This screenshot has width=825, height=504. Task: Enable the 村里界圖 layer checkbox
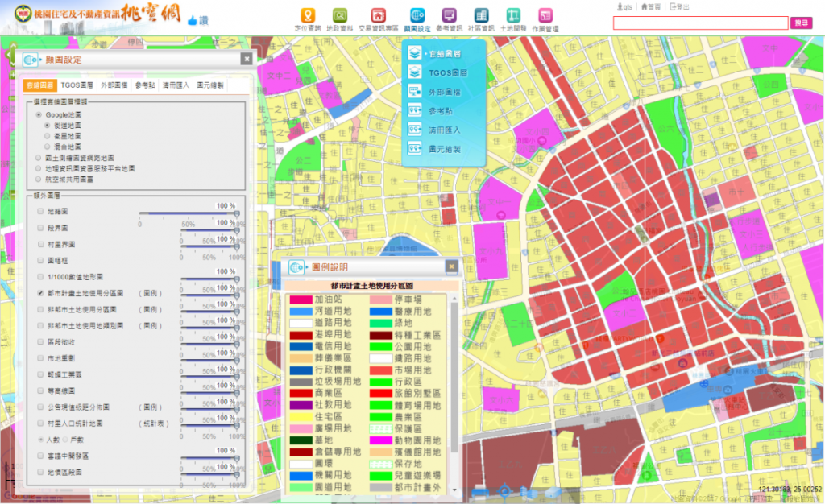(x=40, y=245)
